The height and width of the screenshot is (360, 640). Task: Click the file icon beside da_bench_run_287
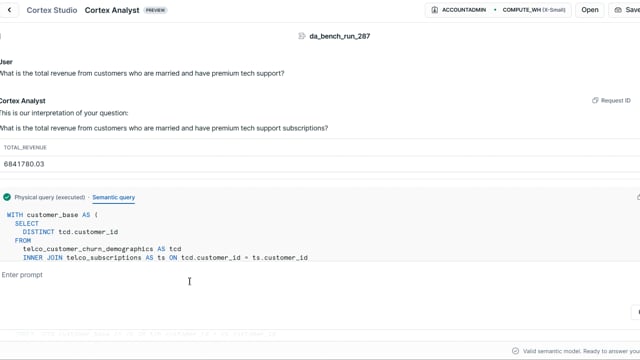(x=302, y=36)
